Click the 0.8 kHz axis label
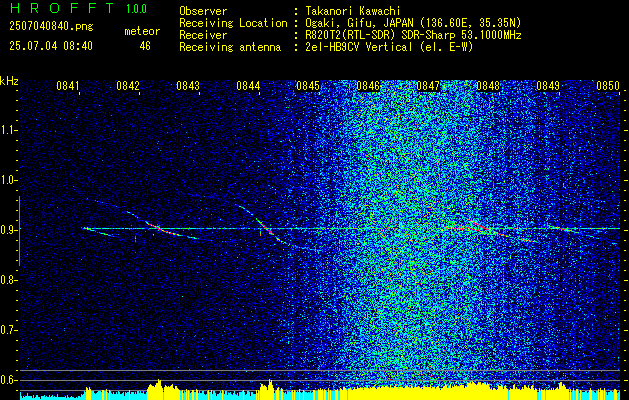This screenshot has width=629, height=400. point(8,280)
